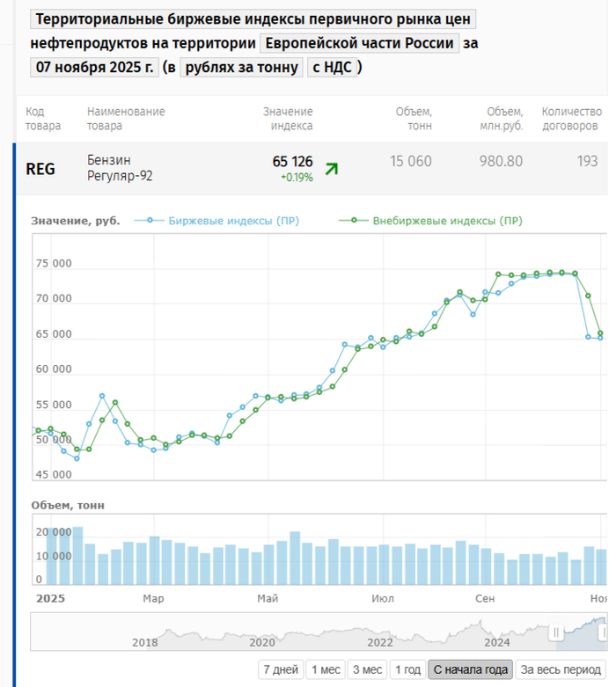Toggle the Внебиржевые индексы (ПР) series
This screenshot has height=687, width=616.
click(447, 221)
